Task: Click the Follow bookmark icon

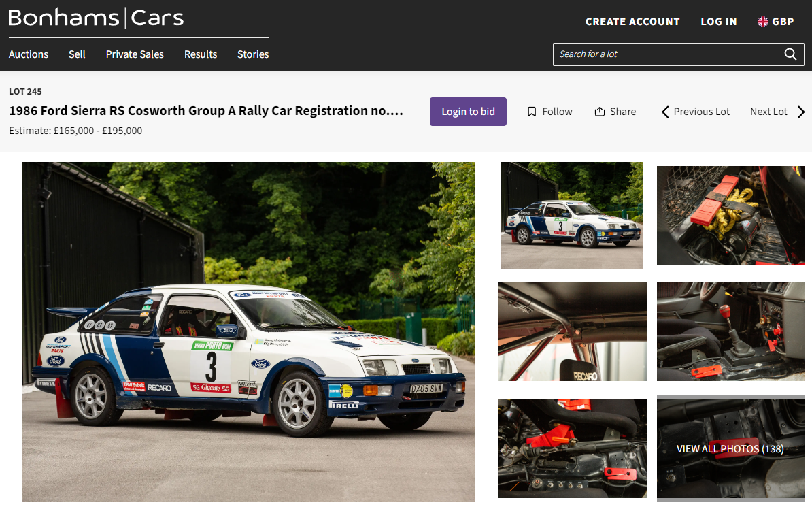Action: tap(532, 112)
